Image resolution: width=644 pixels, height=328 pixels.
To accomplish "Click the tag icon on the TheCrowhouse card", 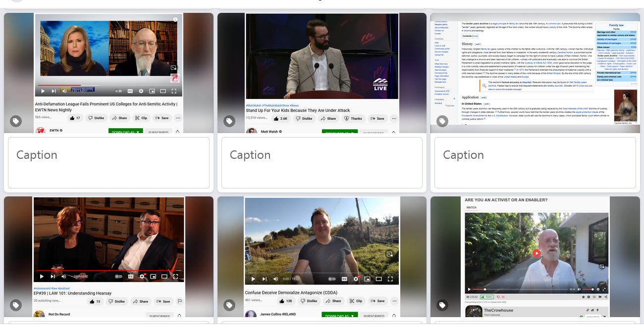I will tap(442, 305).
